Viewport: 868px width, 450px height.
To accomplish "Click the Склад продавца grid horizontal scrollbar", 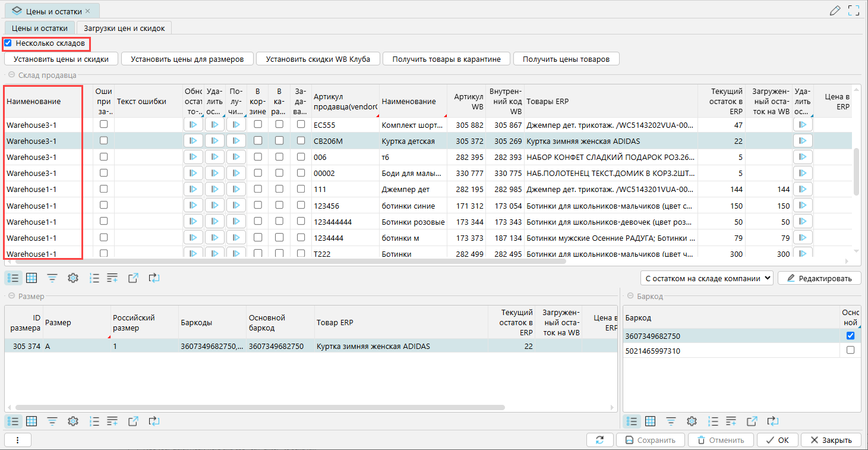I will click(290, 261).
